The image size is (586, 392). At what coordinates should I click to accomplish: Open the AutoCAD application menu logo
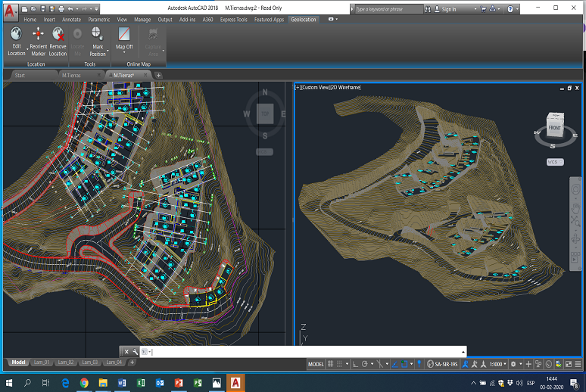[9, 11]
